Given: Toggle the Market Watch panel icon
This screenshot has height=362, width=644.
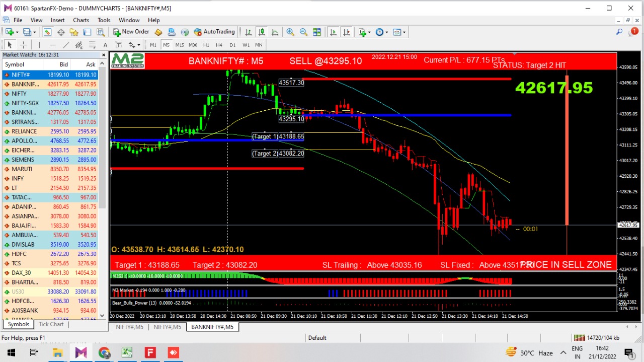Looking at the screenshot, I should [x=47, y=32].
